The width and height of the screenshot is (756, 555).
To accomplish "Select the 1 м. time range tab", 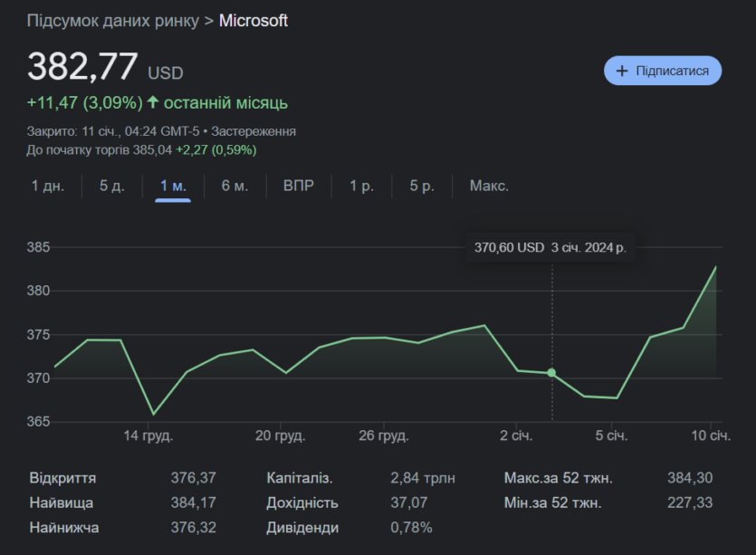I will tap(173, 186).
